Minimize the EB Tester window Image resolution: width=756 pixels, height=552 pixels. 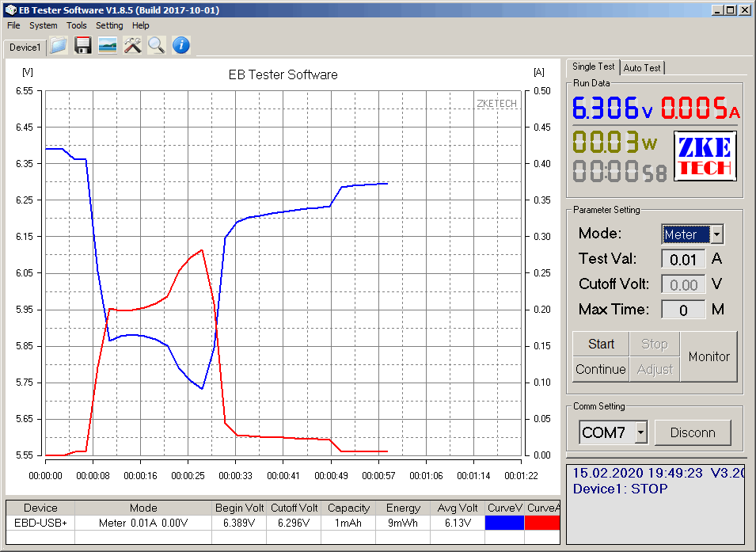pyautogui.click(x=718, y=10)
